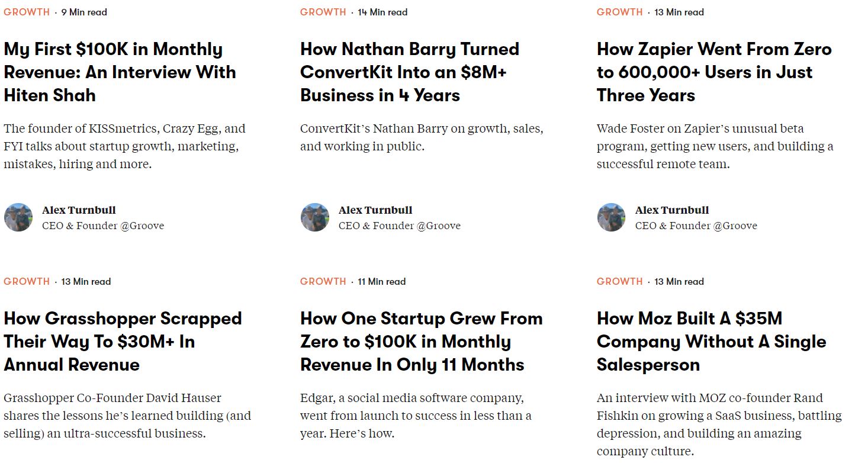868x463 pixels.
Task: Select the GROWTH tag above the Hiten Shah article
Action: click(x=27, y=12)
